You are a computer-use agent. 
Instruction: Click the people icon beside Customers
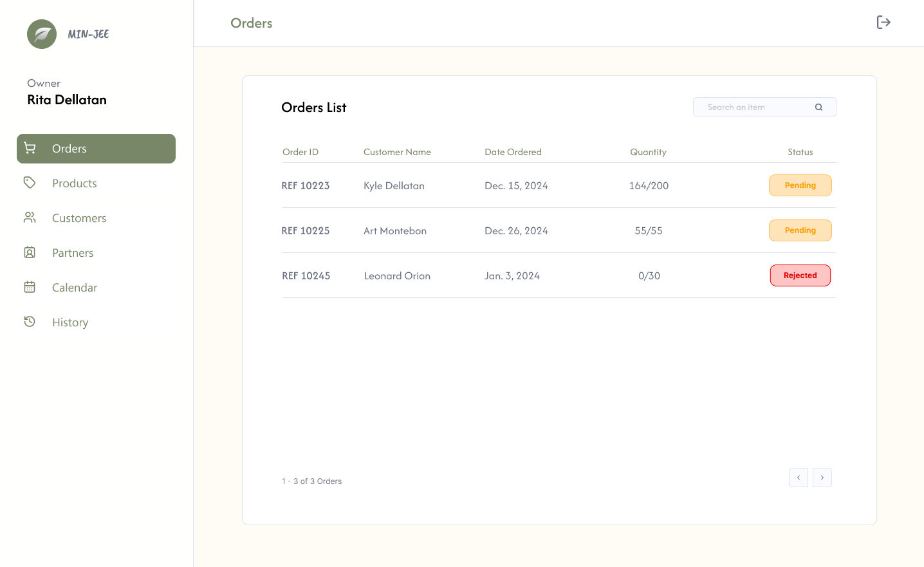coord(30,218)
